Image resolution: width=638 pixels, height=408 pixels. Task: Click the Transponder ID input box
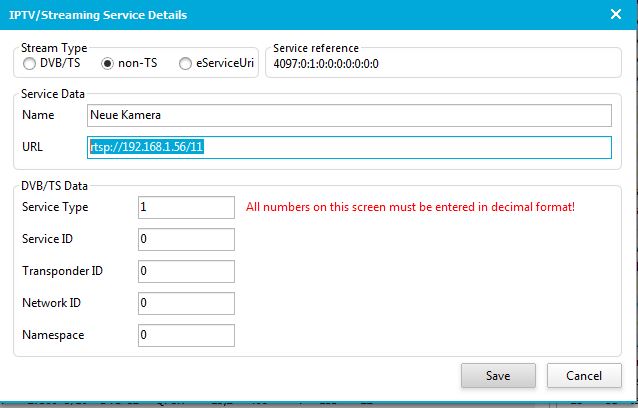click(186, 271)
